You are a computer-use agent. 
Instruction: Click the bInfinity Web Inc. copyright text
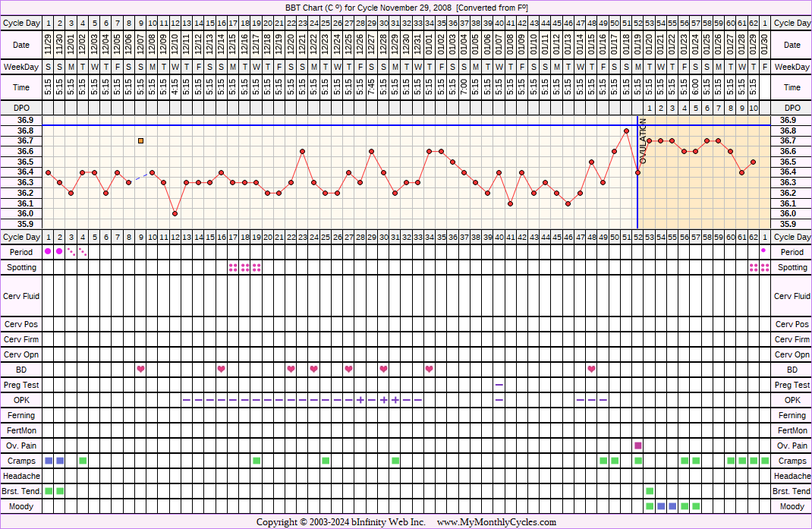tap(340, 522)
